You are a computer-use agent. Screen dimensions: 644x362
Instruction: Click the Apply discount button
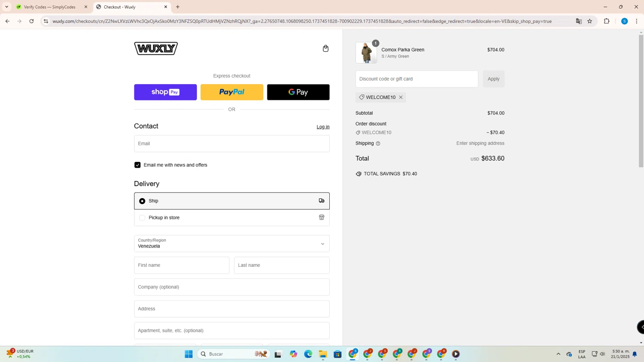tap(493, 79)
